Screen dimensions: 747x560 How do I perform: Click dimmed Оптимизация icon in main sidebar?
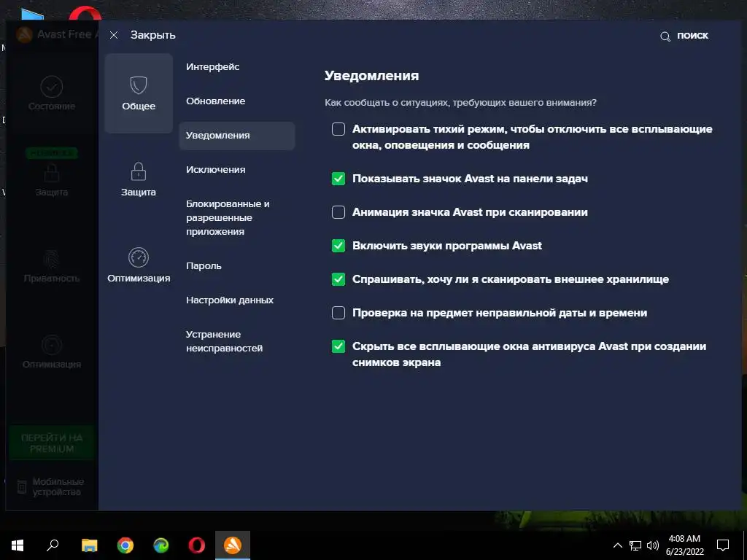[52, 345]
